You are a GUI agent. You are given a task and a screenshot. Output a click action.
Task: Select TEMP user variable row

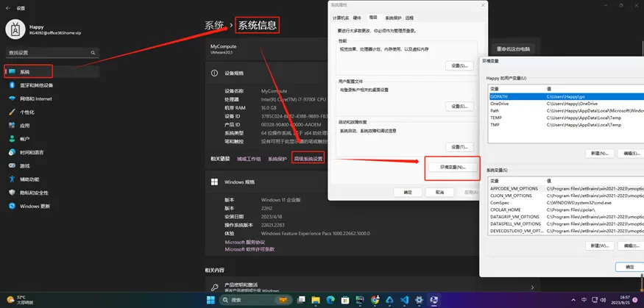(566, 118)
